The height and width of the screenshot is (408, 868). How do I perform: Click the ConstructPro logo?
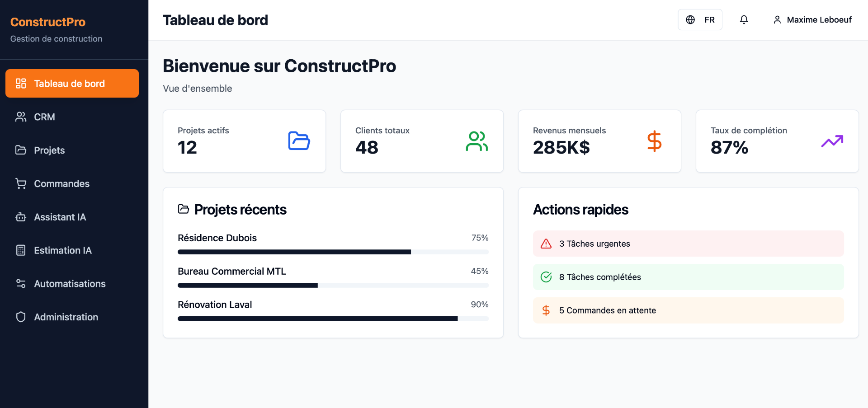pyautogui.click(x=47, y=22)
